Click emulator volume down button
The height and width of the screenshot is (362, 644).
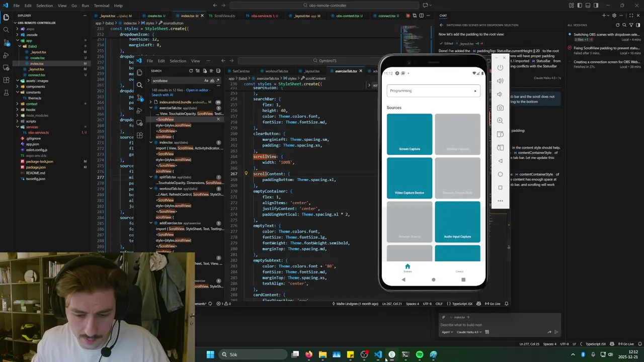(x=500, y=94)
